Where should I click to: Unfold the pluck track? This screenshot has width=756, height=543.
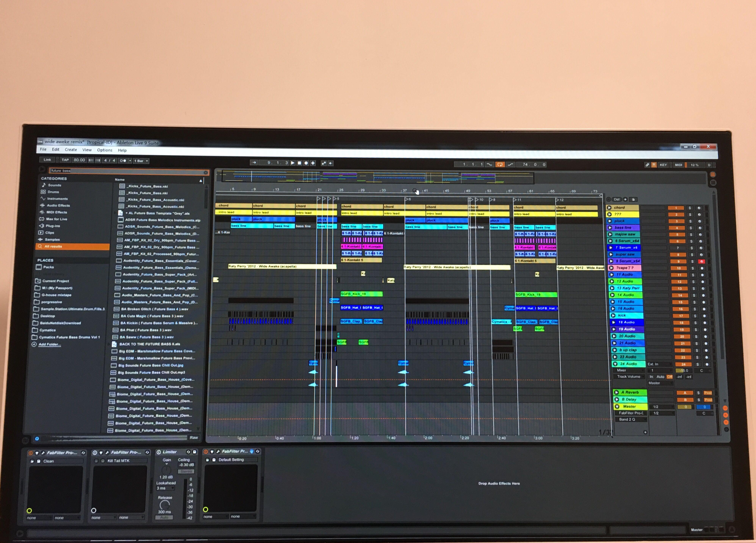[610, 221]
